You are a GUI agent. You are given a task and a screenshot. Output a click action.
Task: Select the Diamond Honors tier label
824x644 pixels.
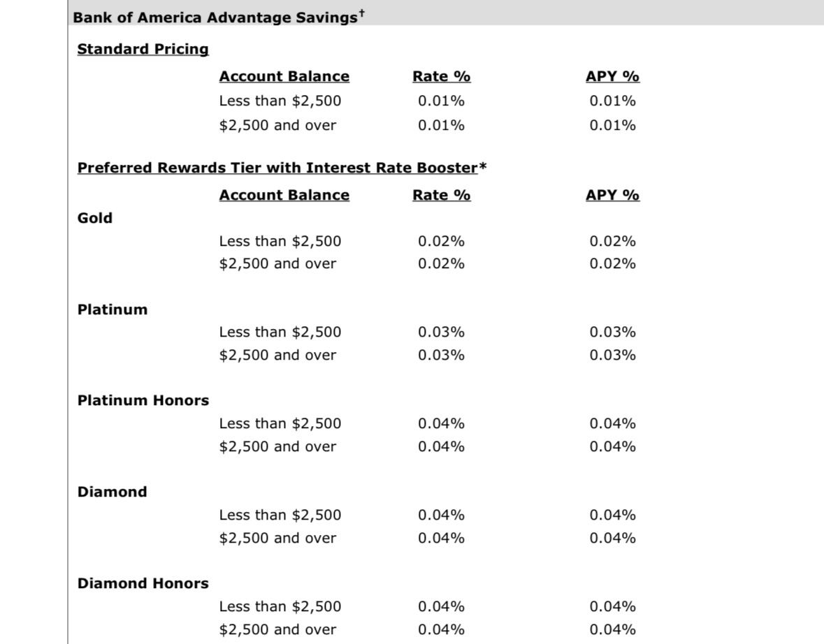tap(143, 583)
